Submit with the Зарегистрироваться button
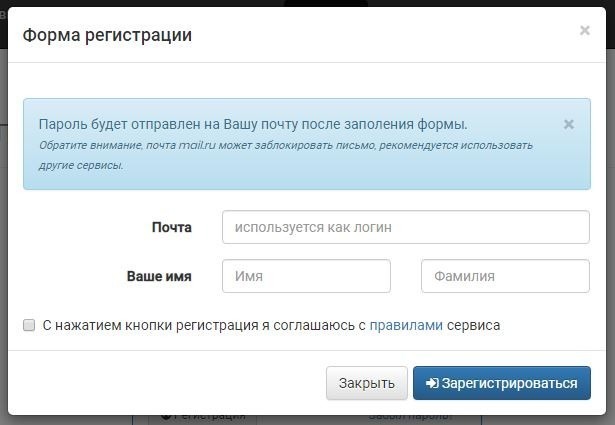 pyautogui.click(x=502, y=383)
